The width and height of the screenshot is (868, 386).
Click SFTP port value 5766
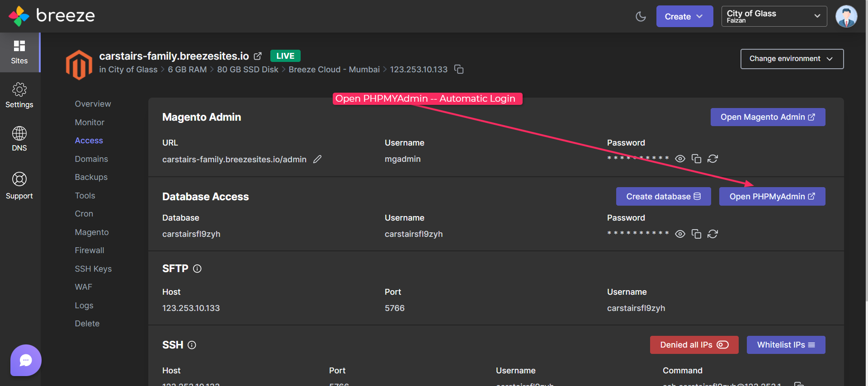click(394, 308)
